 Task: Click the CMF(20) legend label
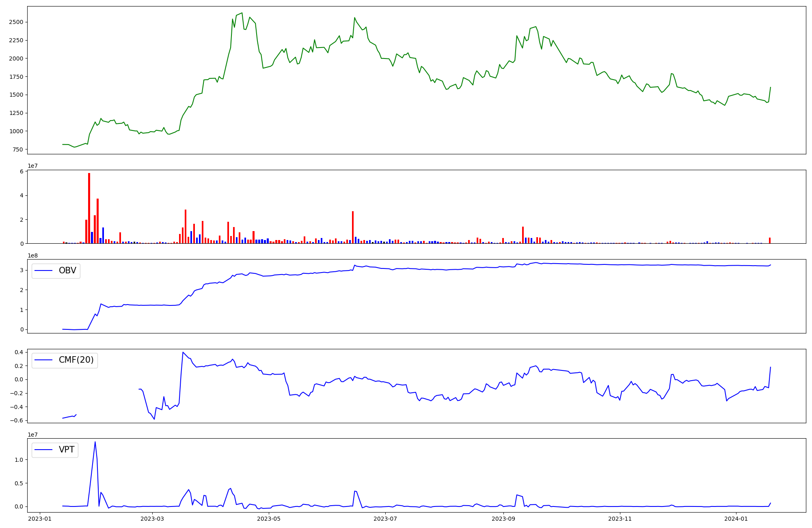point(76,360)
